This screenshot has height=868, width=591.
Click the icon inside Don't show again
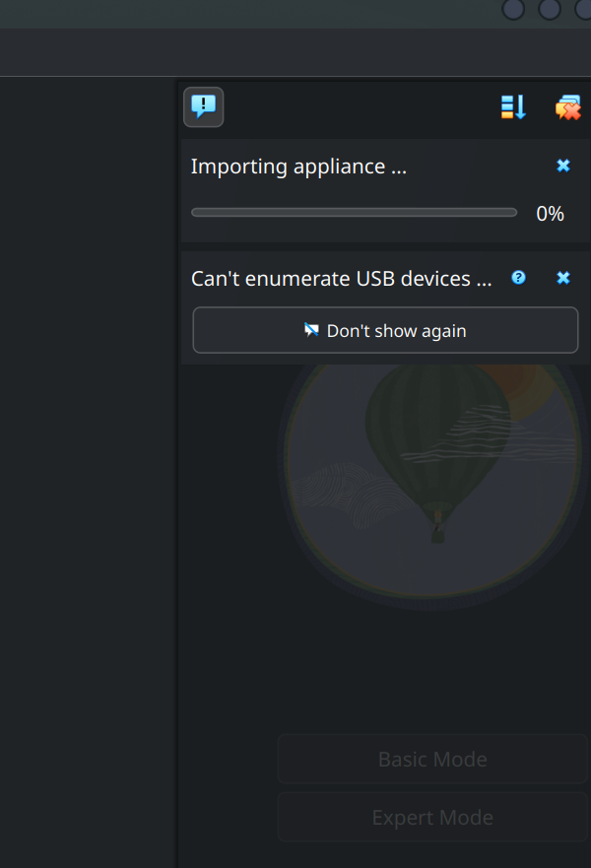pos(311,330)
